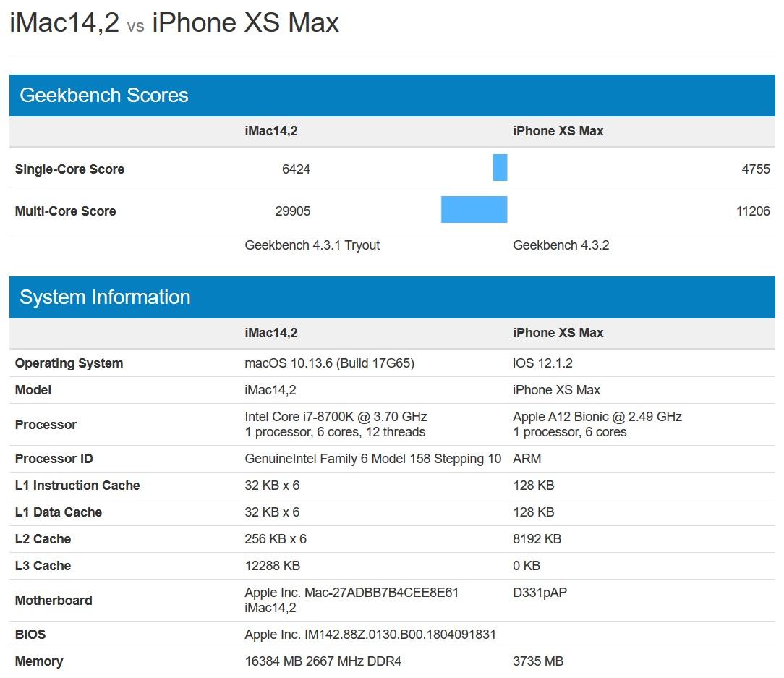Click the System Information section header
Viewport: 784px width, 678px height.
tap(106, 297)
